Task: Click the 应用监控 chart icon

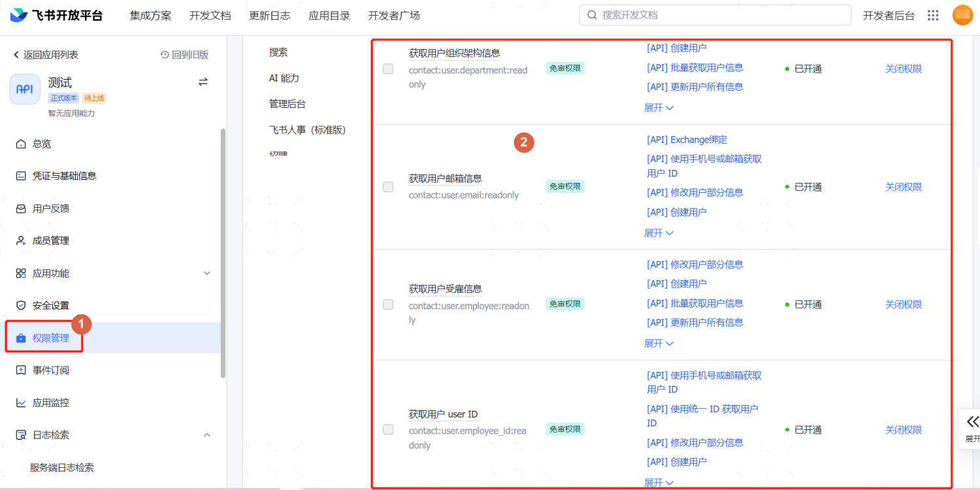Action: pyautogui.click(x=21, y=402)
